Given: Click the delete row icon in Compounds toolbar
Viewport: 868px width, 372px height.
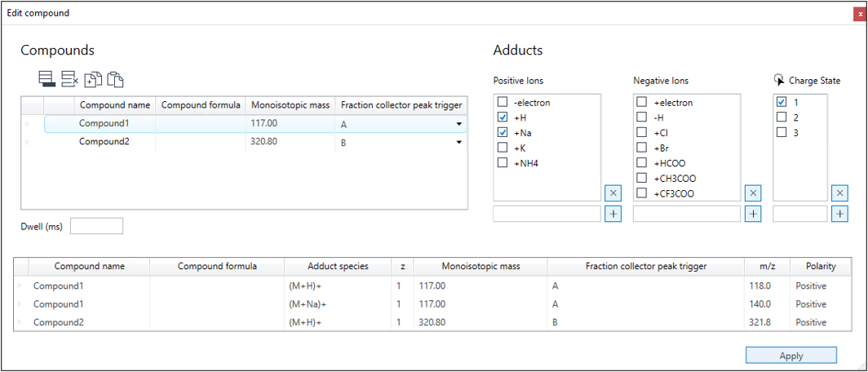Looking at the screenshot, I should click(x=70, y=79).
